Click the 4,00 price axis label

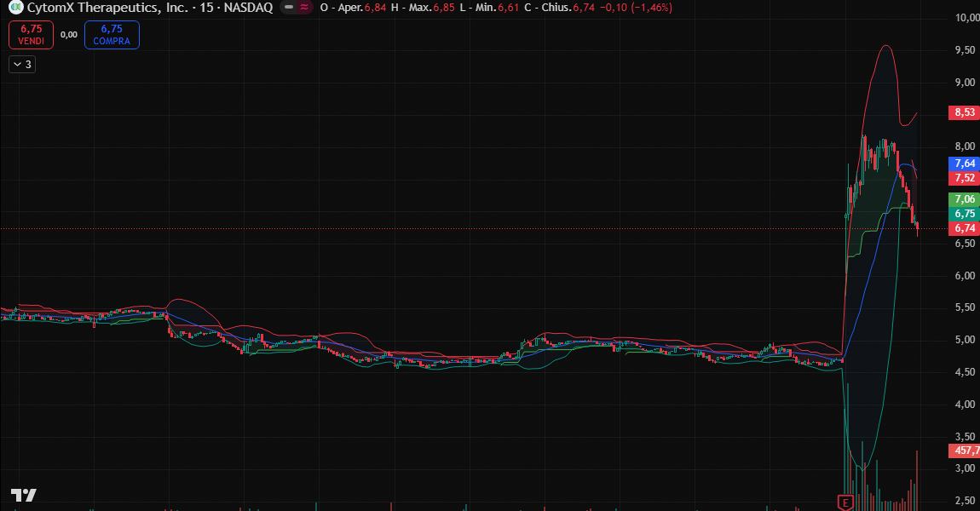tap(965, 405)
